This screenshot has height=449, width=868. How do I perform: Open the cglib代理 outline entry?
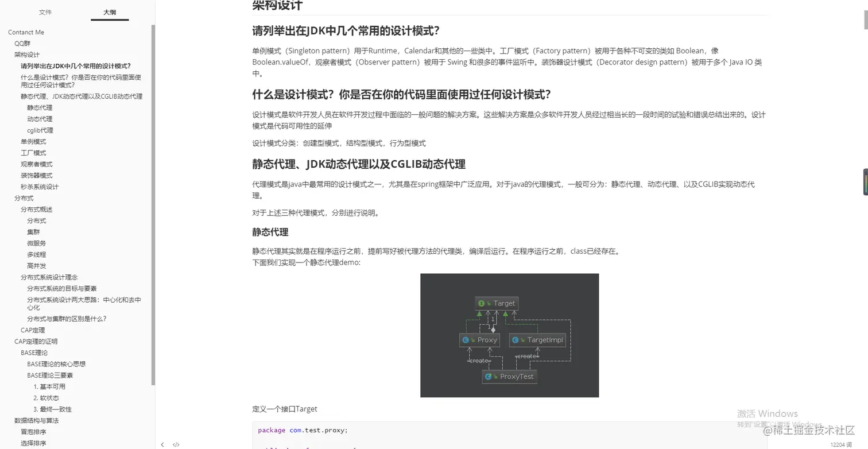tap(40, 130)
